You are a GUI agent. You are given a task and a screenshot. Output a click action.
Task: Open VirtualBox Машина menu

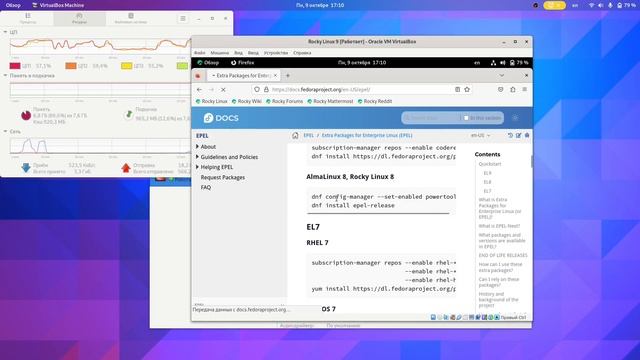[x=220, y=53]
